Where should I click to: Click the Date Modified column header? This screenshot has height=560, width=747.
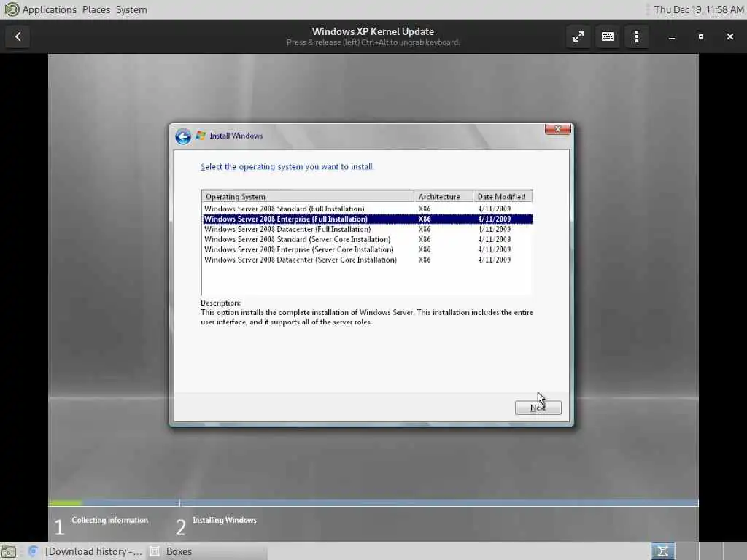[x=503, y=197]
